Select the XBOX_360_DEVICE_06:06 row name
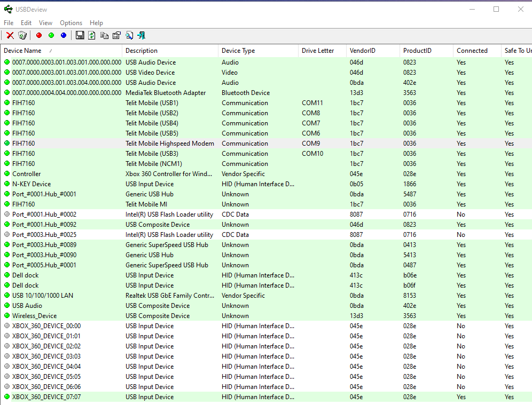This screenshot has height=405, width=532. [46, 387]
